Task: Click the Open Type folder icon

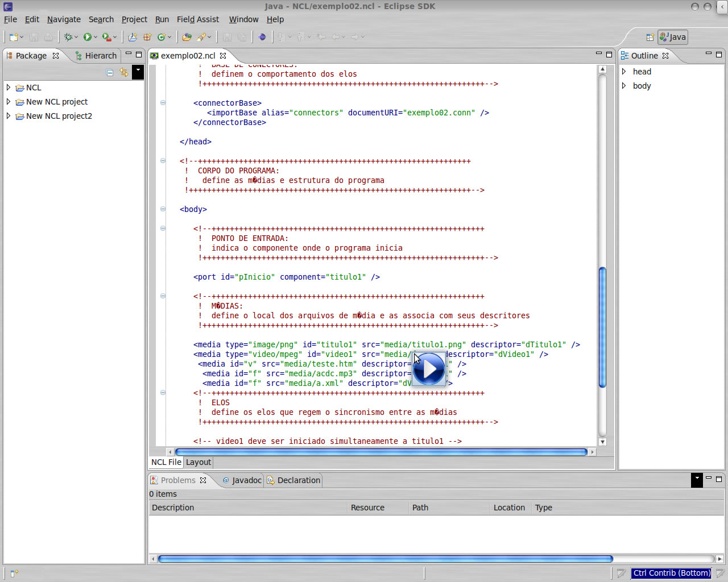Action: click(x=187, y=37)
